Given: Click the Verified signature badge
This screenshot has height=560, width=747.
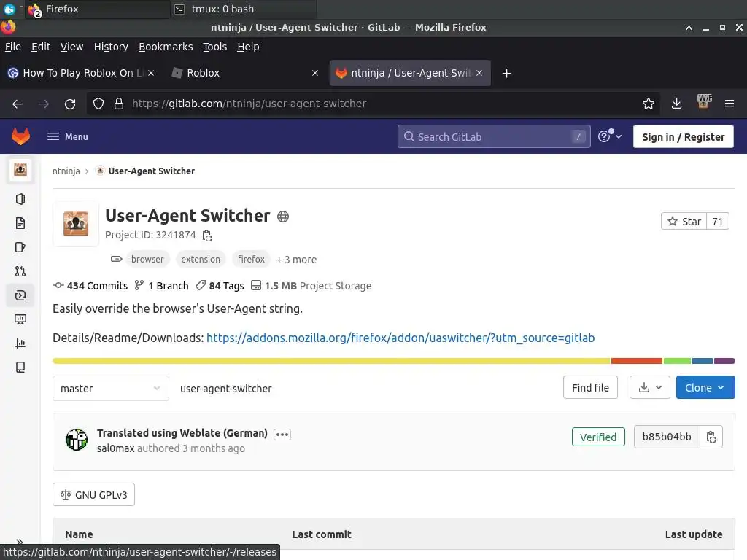Looking at the screenshot, I should (x=598, y=437).
